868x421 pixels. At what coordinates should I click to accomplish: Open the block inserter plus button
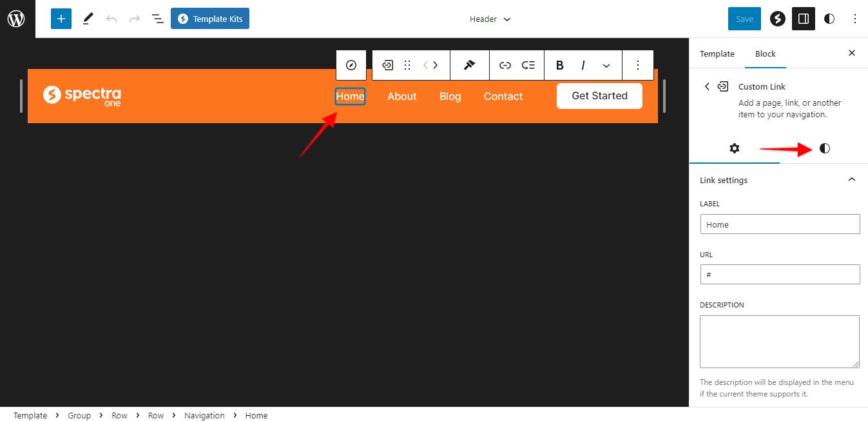(x=61, y=19)
